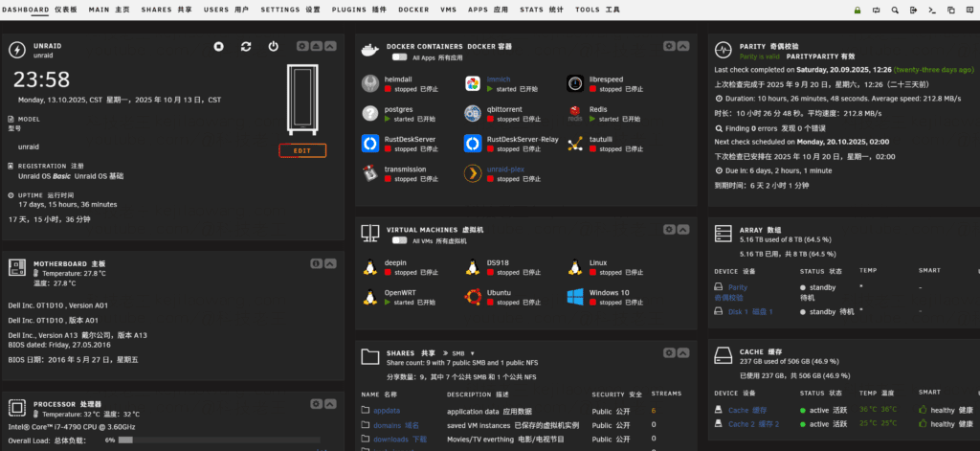980x451 pixels.
Task: Click the overlapping windows icon in header
Action: 950,10
